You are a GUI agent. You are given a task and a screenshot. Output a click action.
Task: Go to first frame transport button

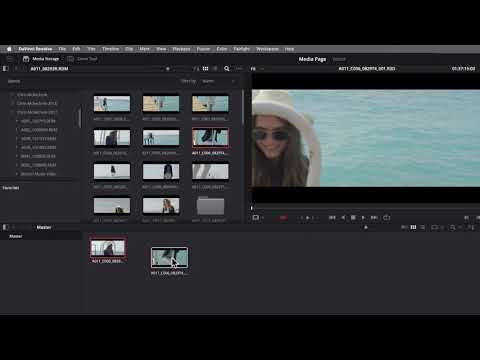pos(332,218)
